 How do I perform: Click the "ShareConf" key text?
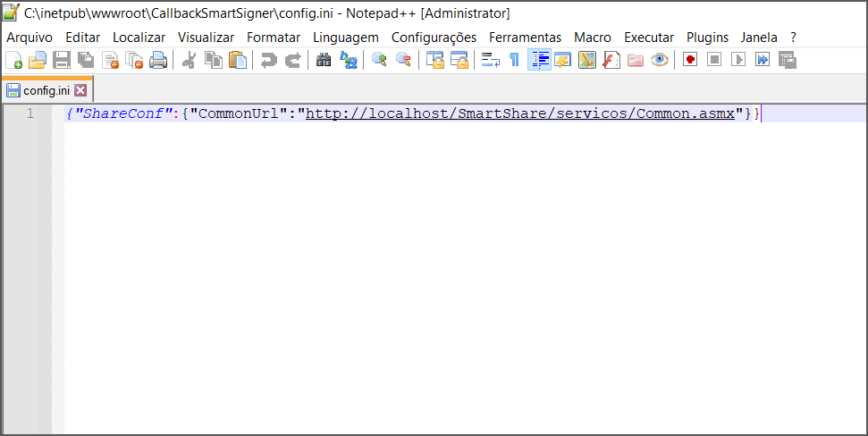(122, 113)
